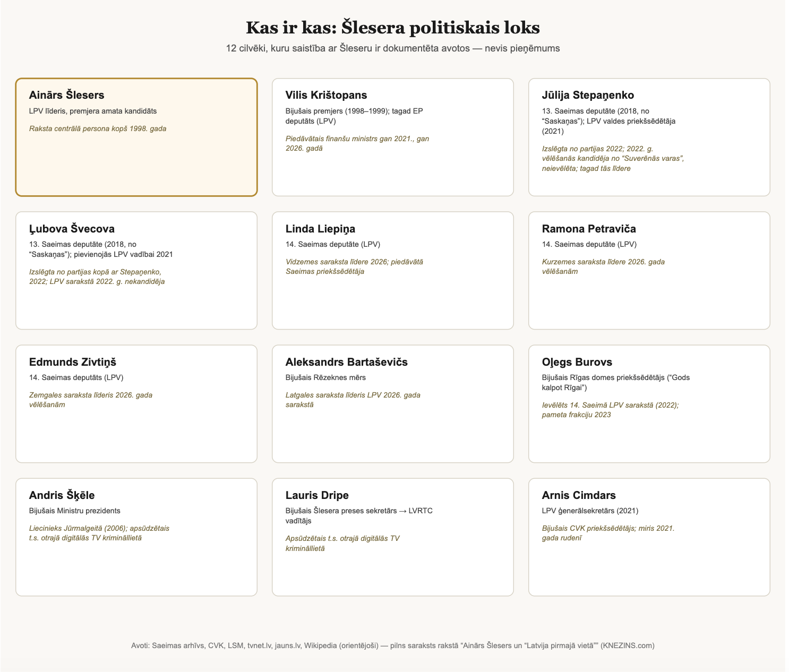The width and height of the screenshot is (789, 672).
Task: Click the Vilis Krištopans name heading
Action: tap(326, 95)
